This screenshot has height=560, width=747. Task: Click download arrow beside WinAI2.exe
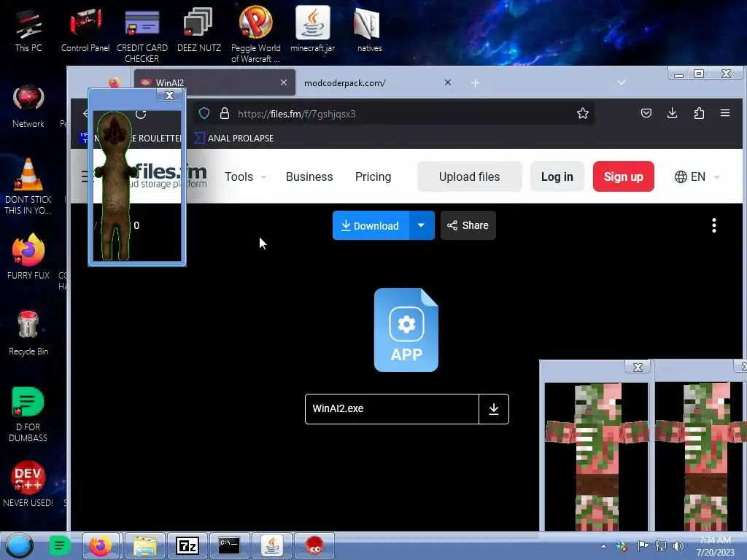point(494,408)
